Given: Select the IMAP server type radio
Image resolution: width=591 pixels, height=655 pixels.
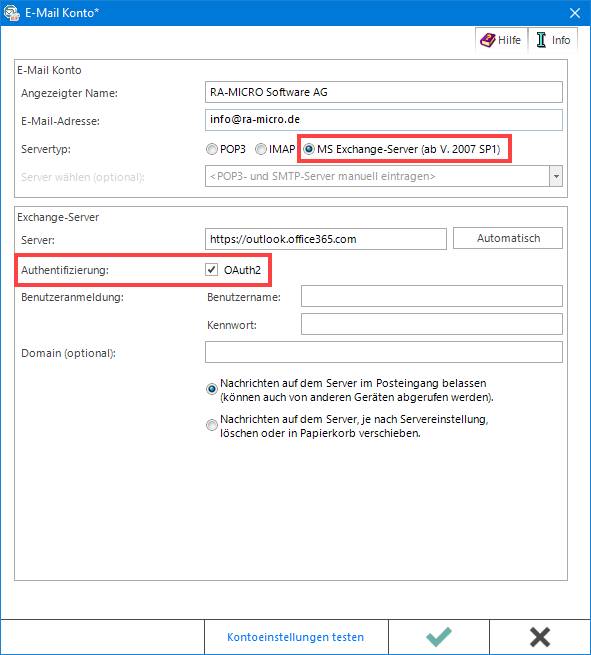Looking at the screenshot, I should 261,149.
